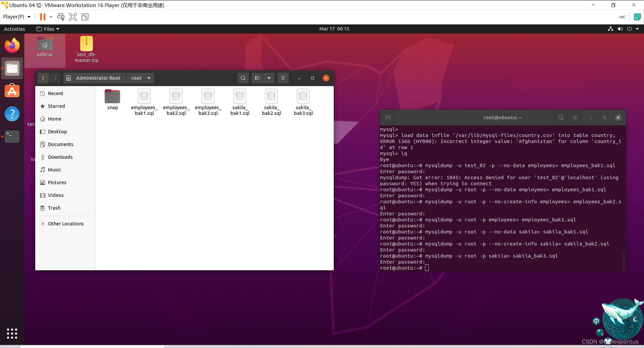
Task: Open the Player(P) dropdown menu
Action: tap(16, 16)
